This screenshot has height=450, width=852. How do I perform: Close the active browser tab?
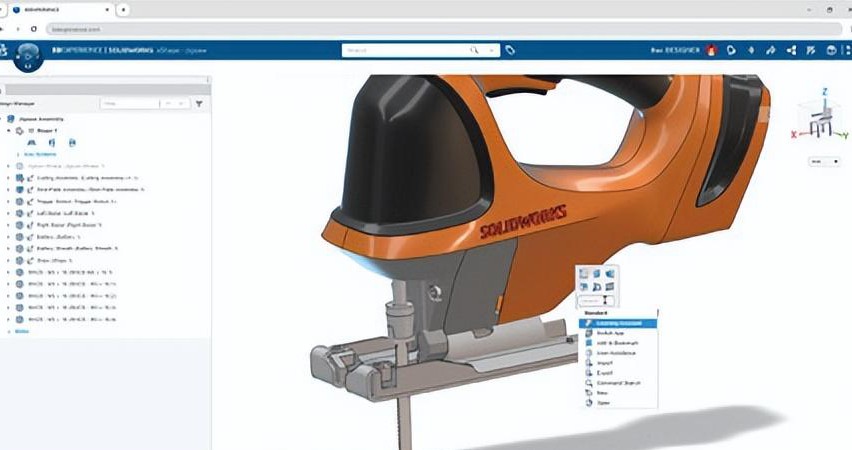[x=108, y=10]
